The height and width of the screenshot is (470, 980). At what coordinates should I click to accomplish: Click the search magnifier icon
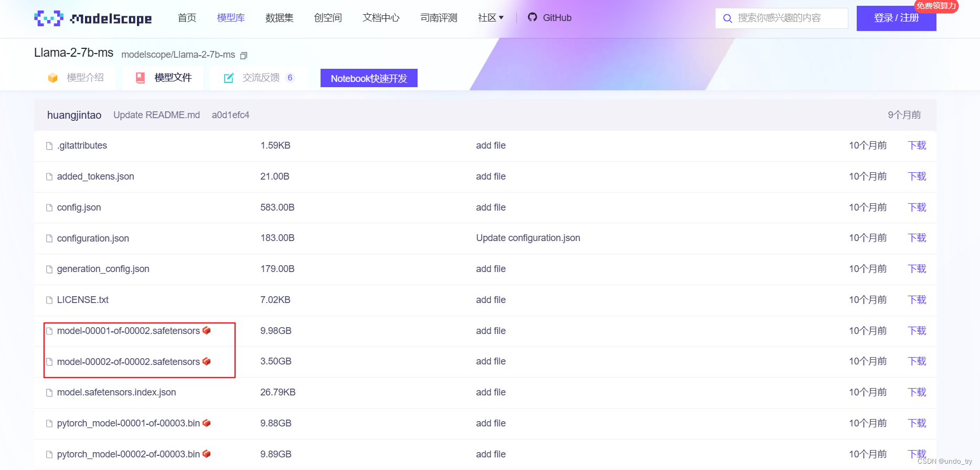728,18
